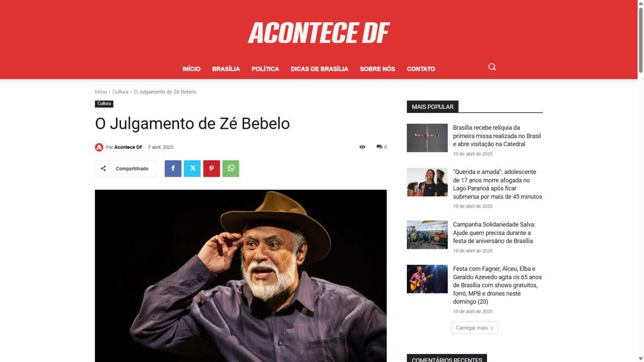644x362 pixels.
Task: Open the cross relic article thumbnail
Action: 427,138
